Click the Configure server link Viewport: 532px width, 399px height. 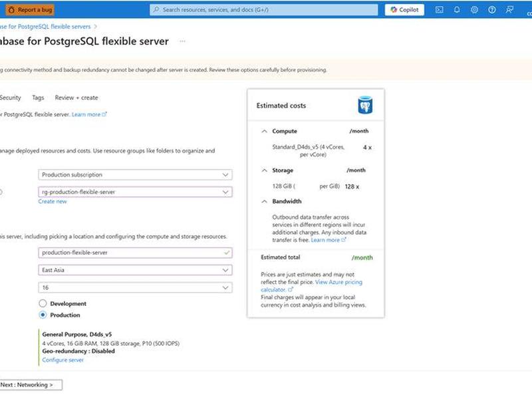[x=63, y=360]
